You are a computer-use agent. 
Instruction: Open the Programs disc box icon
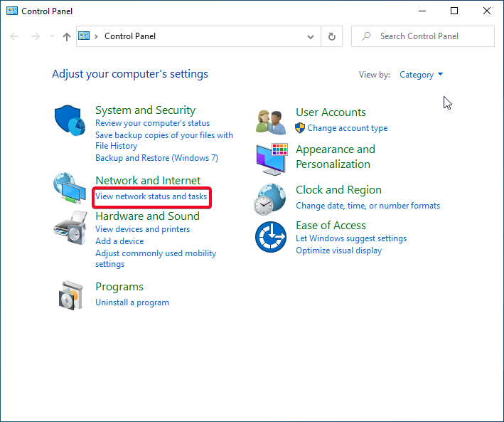point(70,295)
